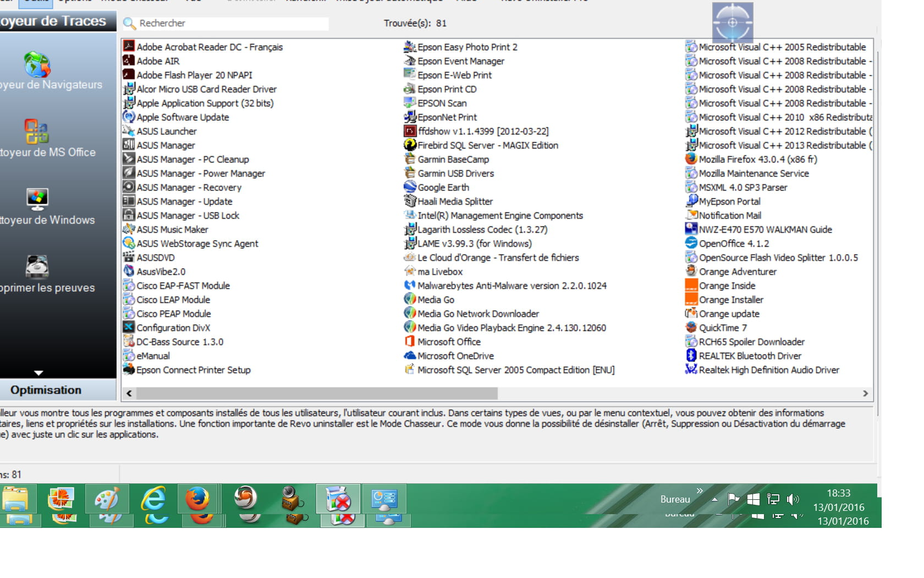This screenshot has width=924, height=578.
Task: Expand the Bureau toolbar chevron
Action: coord(700,490)
